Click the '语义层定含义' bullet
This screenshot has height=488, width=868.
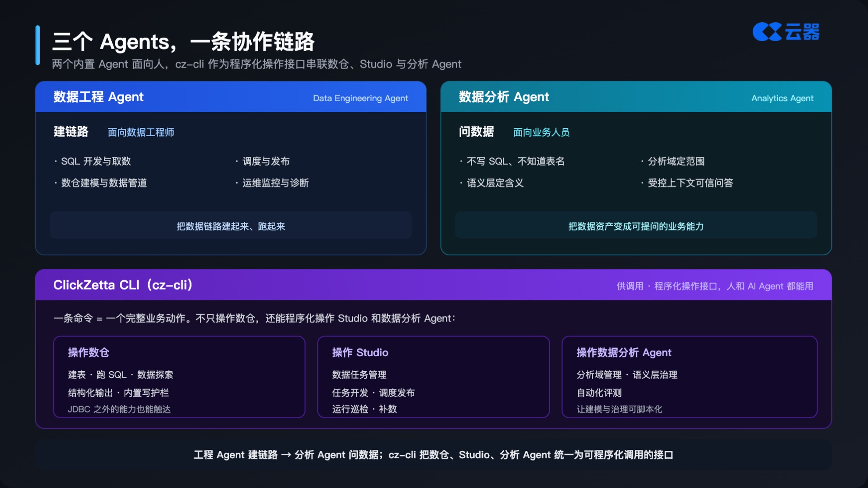[491, 183]
